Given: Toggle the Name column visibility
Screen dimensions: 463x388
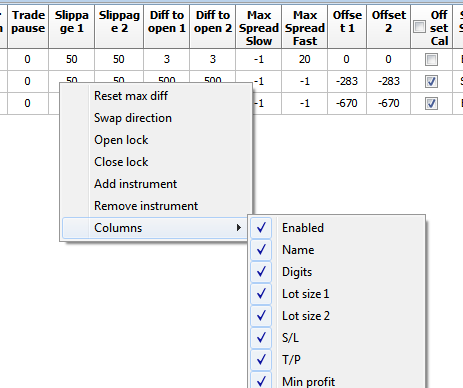Looking at the screenshot, I should coord(337,250).
